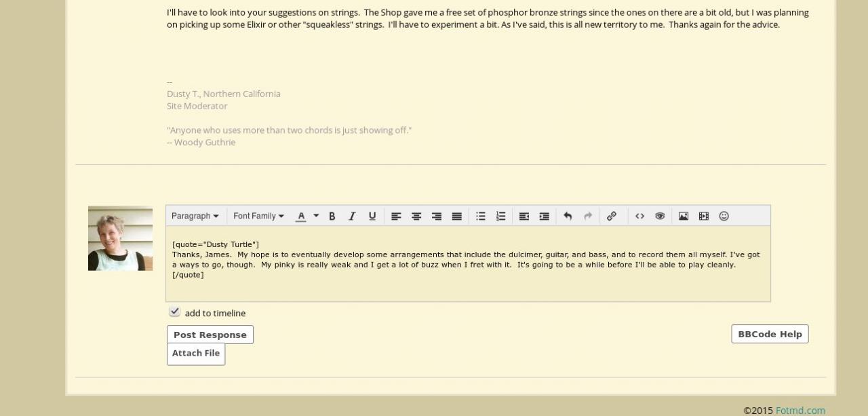The height and width of the screenshot is (416, 868).
Task: Open BBCode Help
Action: tap(770, 334)
